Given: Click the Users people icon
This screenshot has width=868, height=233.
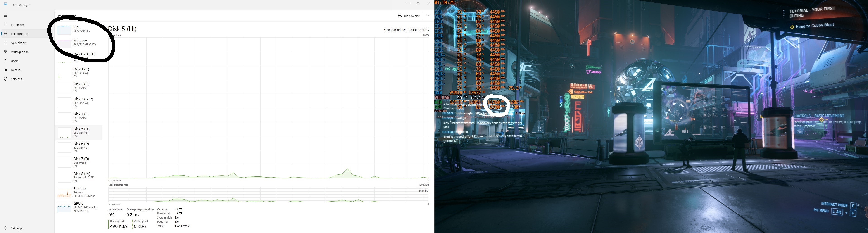Looking at the screenshot, I should tap(5, 61).
